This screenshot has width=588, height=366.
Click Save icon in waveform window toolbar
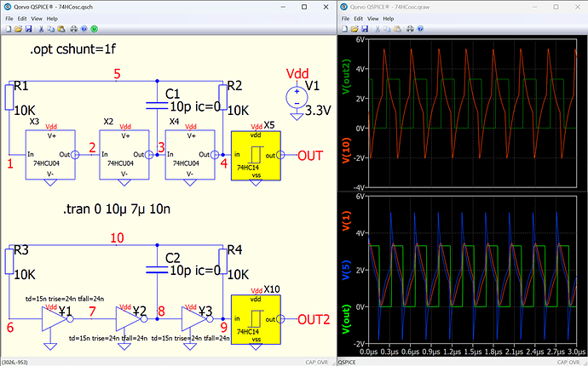coord(365,29)
